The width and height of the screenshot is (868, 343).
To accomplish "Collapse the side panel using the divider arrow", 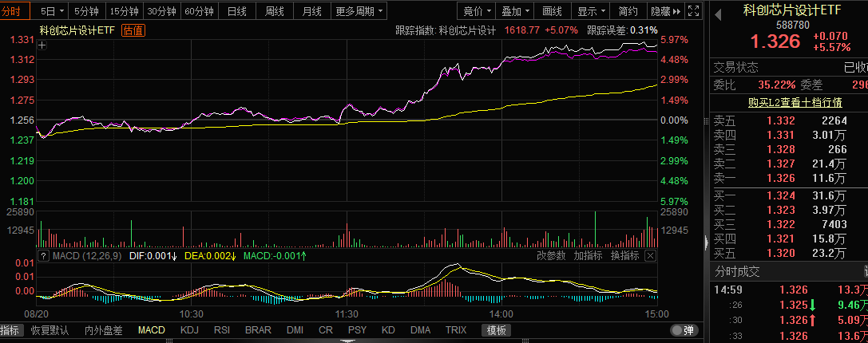I will click(705, 242).
